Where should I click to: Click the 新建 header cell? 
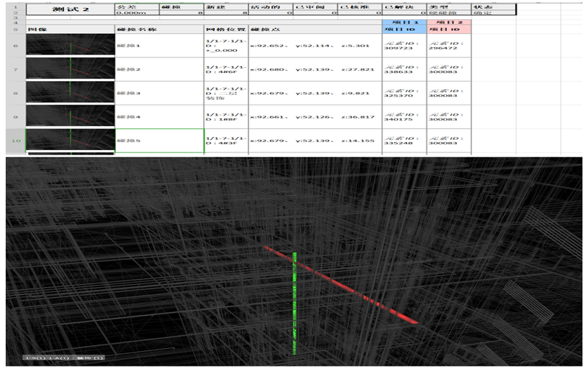226,7
